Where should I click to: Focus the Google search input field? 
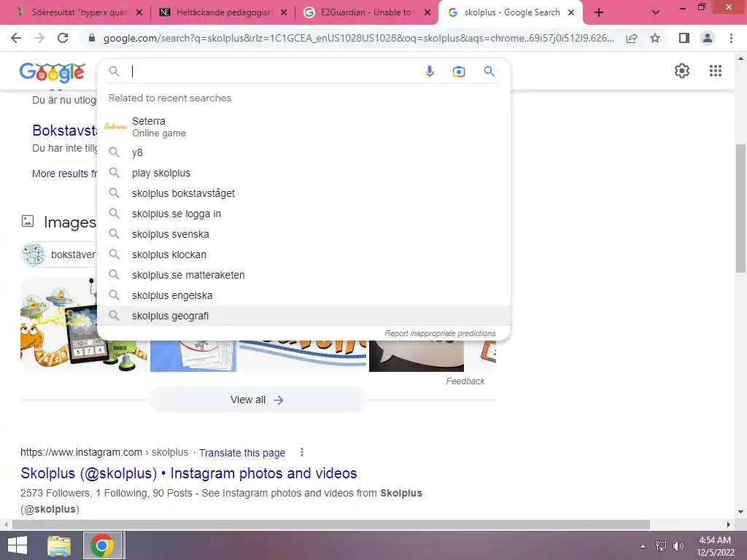pos(275,71)
